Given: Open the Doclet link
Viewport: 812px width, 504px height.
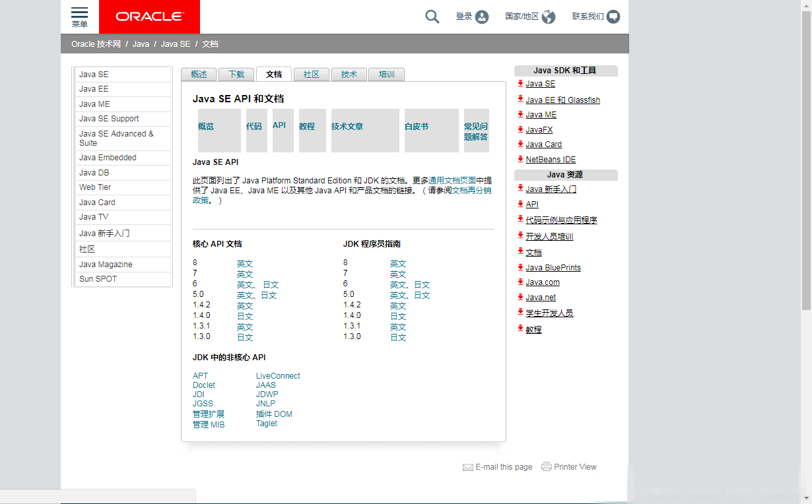Looking at the screenshot, I should 204,385.
